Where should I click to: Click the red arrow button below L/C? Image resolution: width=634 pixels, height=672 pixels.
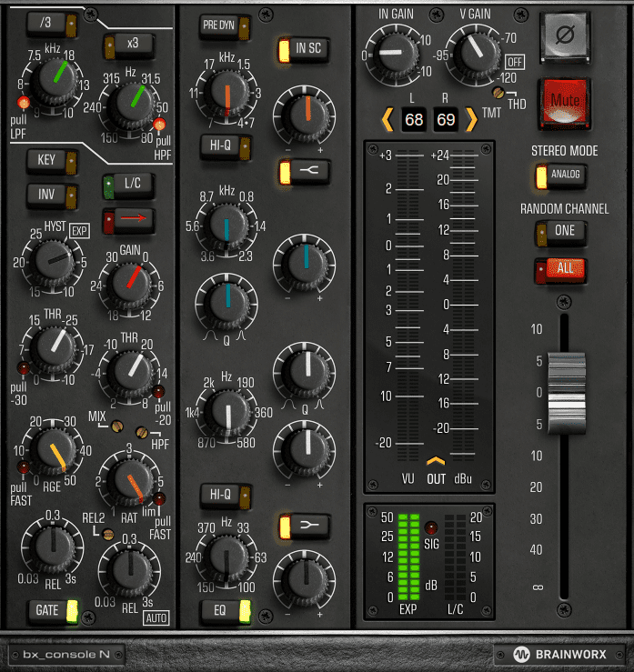(x=129, y=219)
